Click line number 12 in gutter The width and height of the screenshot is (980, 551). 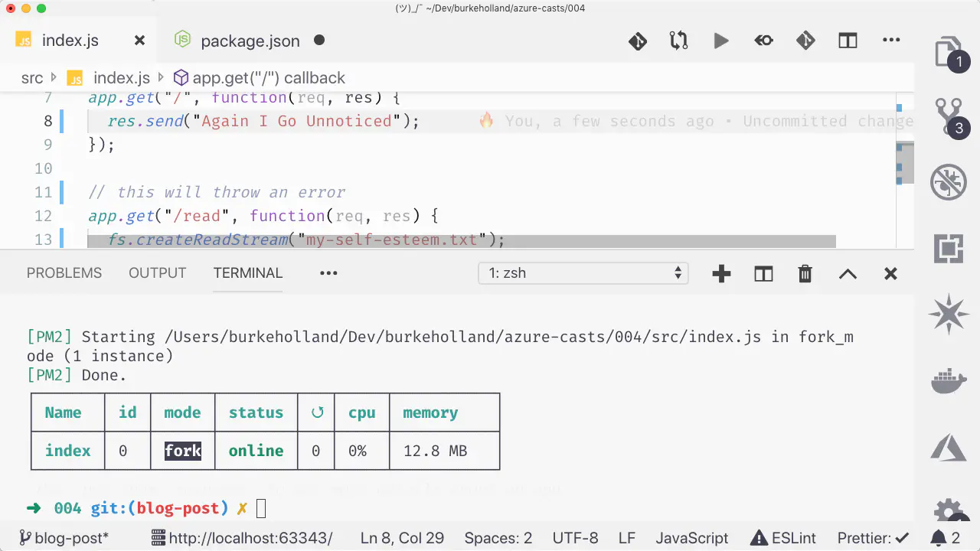[44, 216]
